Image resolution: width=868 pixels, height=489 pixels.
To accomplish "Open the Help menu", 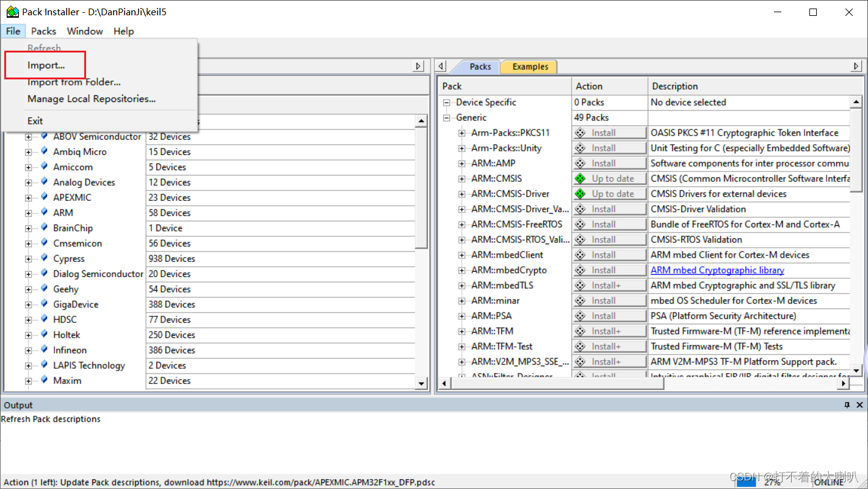I will click(x=123, y=31).
